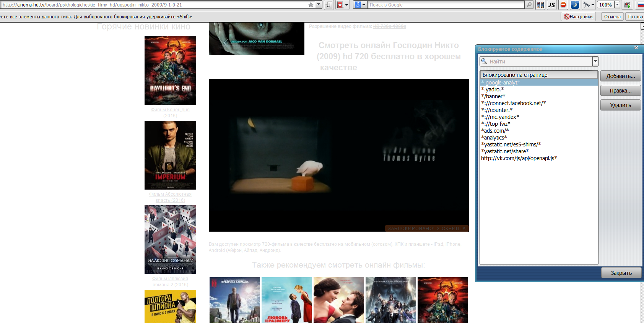
Task: Click the Добавить... button
Action: [x=620, y=76]
